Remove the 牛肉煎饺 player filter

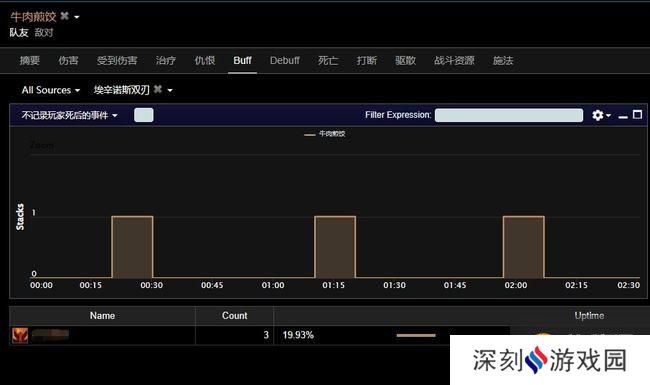click(x=65, y=16)
